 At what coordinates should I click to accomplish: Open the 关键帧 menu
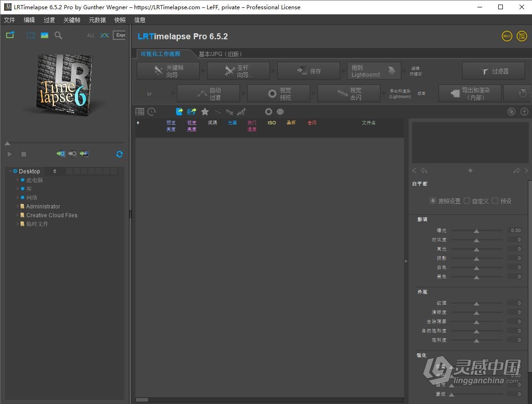coord(72,20)
